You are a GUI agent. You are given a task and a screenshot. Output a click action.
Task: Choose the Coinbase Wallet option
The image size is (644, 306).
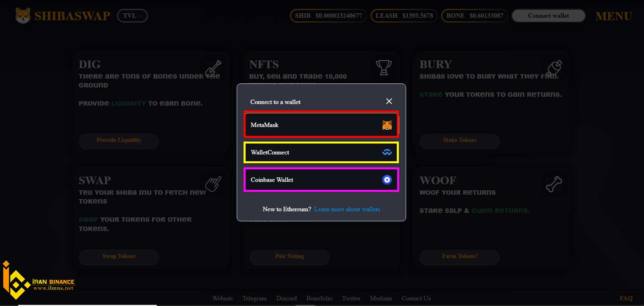[321, 180]
